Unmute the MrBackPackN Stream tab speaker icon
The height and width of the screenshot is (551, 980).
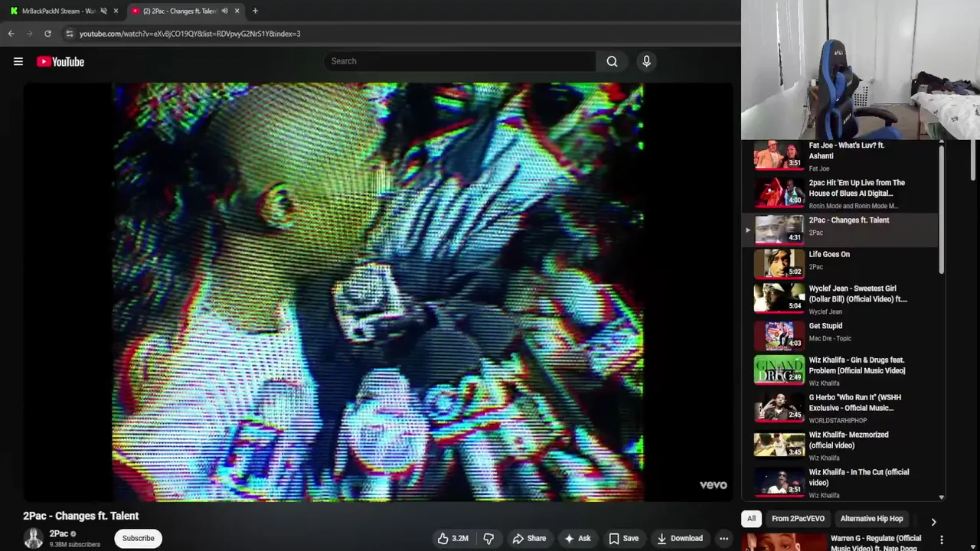point(103,11)
